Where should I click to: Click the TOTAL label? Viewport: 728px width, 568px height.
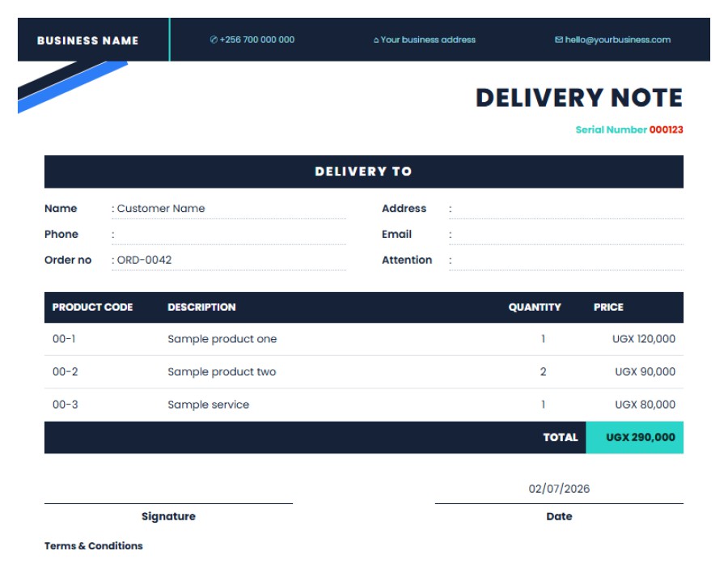(x=561, y=438)
